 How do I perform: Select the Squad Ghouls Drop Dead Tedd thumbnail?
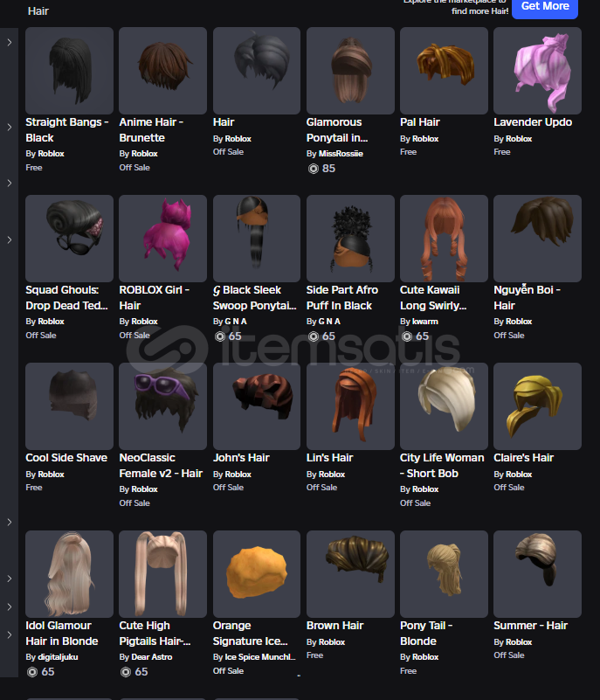tap(70, 239)
